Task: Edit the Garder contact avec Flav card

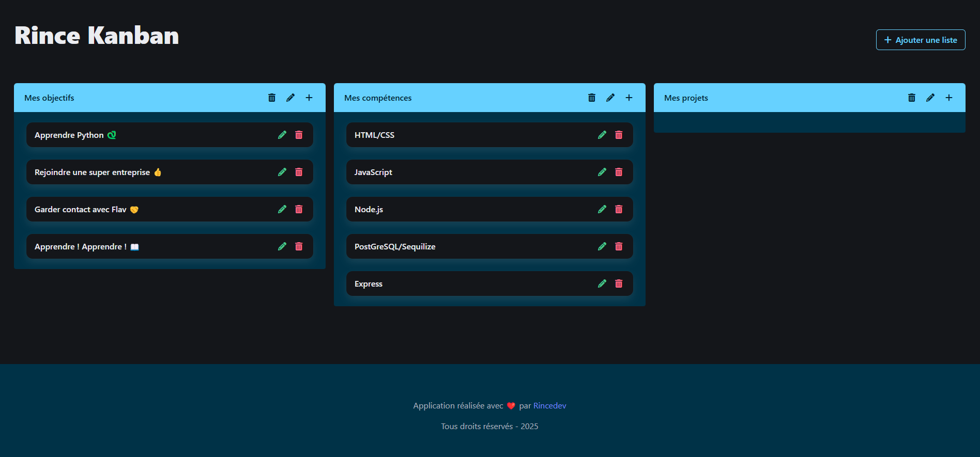Action: pyautogui.click(x=282, y=209)
